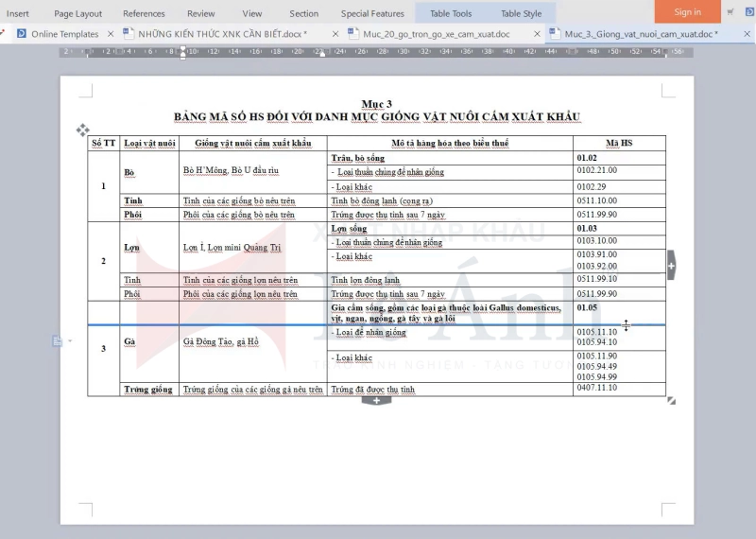Select the Special Features ribbon tab

[x=372, y=13]
